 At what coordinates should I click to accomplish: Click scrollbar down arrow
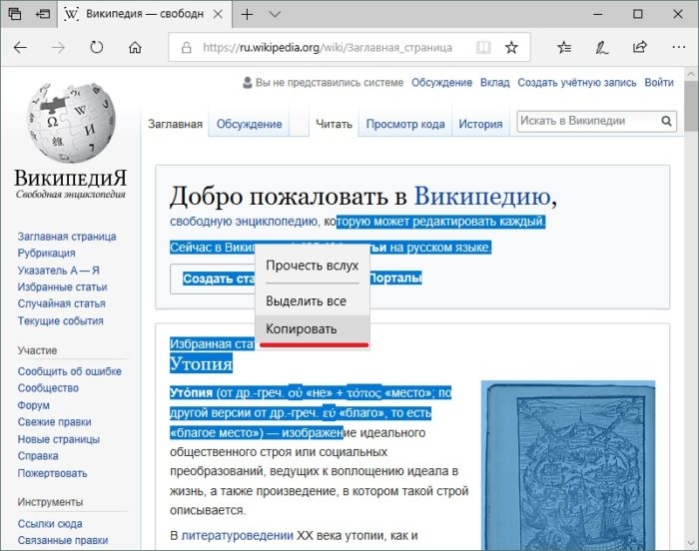click(691, 543)
